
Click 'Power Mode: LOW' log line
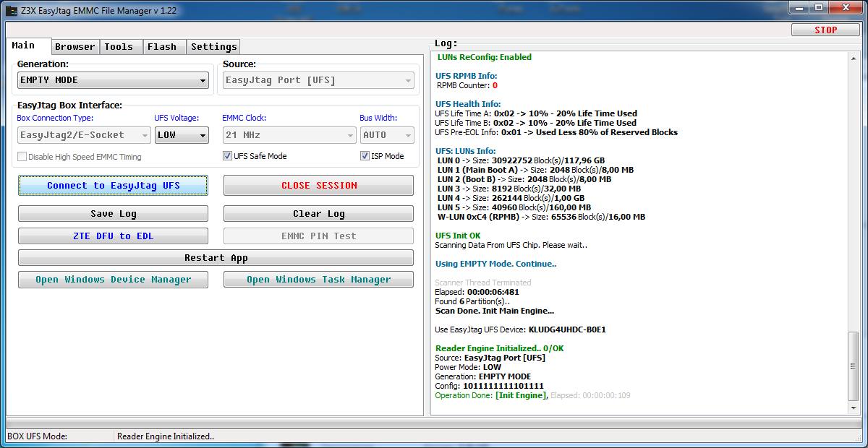coord(468,367)
